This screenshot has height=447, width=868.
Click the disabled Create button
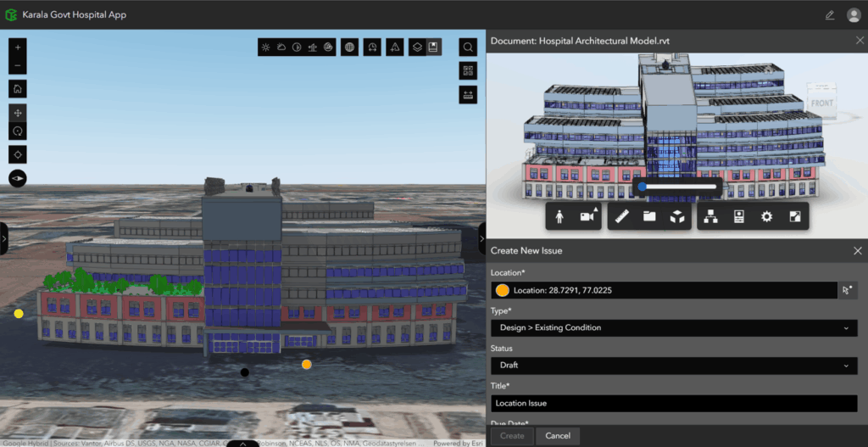pyautogui.click(x=512, y=436)
